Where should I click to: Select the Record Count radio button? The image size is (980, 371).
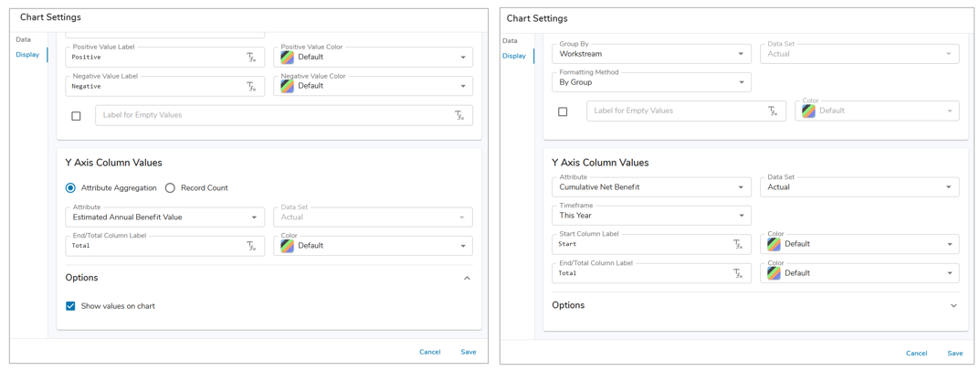point(170,188)
